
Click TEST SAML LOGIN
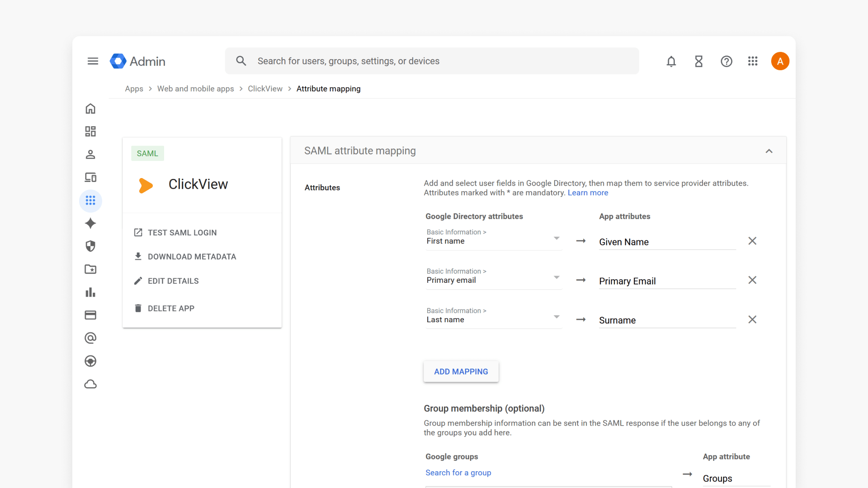tap(175, 233)
